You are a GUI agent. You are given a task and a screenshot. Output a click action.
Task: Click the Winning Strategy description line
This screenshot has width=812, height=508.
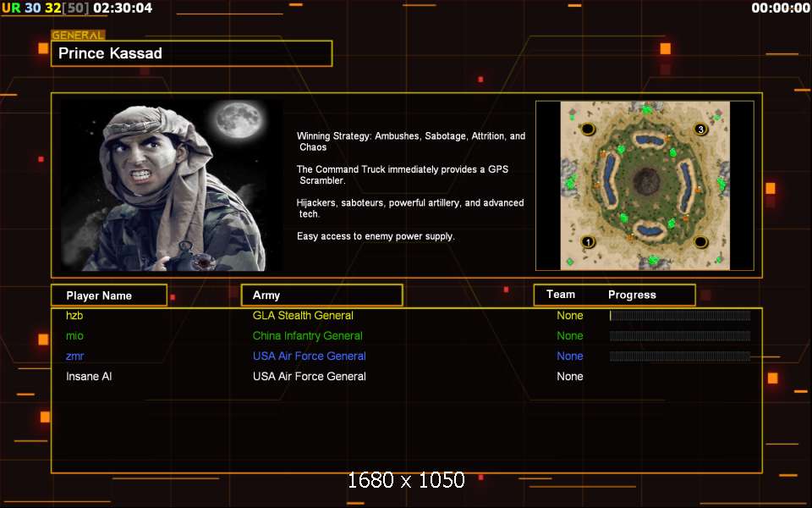click(x=411, y=141)
